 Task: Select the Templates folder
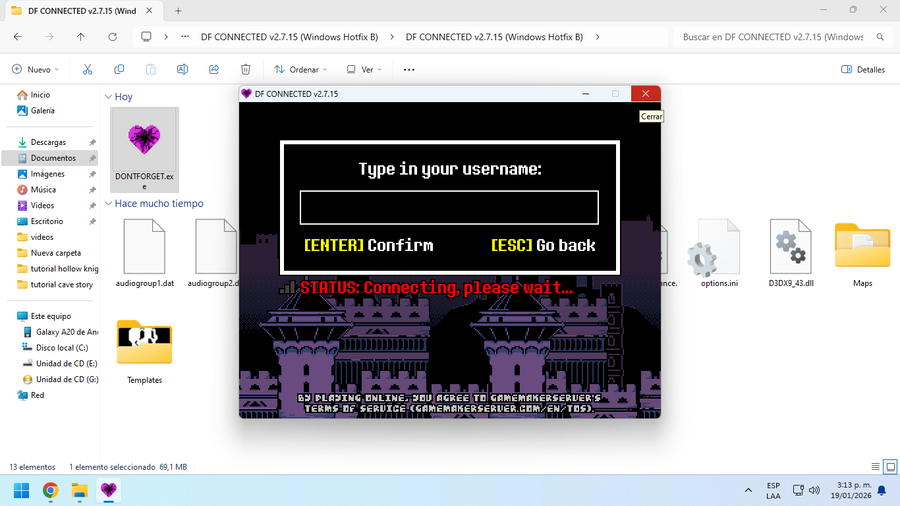tap(144, 351)
